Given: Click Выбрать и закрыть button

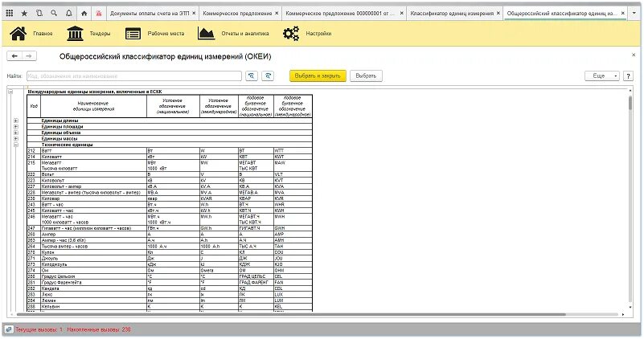Looking at the screenshot, I should pyautogui.click(x=318, y=76).
